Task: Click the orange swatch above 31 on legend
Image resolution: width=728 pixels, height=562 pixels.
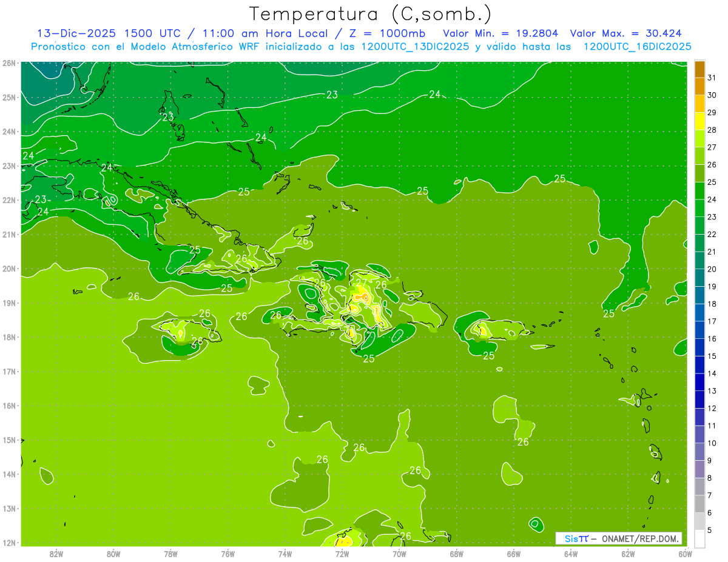Action: [699, 69]
